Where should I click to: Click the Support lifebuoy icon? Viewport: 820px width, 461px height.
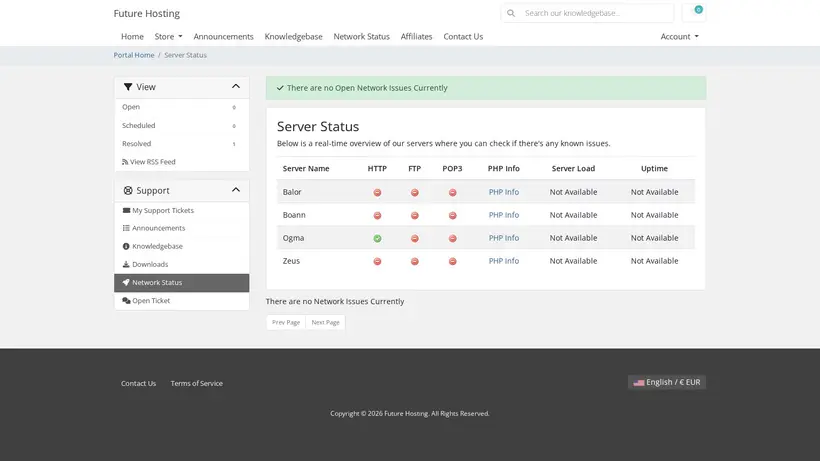(x=128, y=190)
